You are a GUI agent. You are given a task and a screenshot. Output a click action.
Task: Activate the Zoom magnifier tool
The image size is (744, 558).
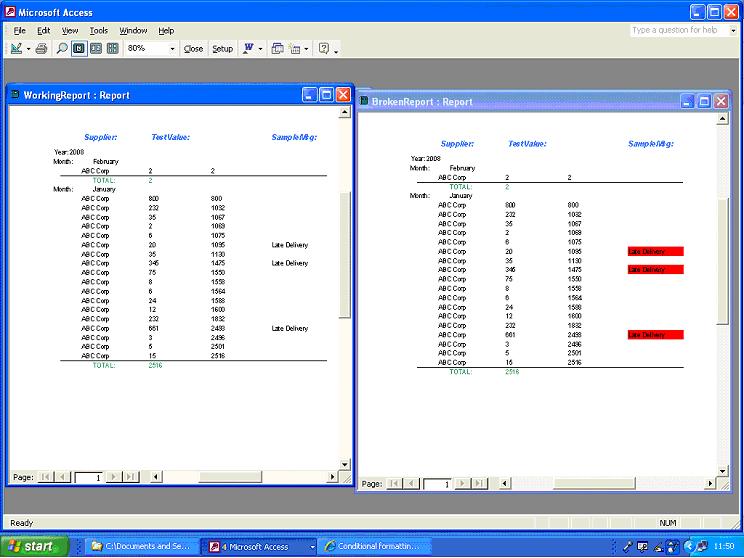[x=62, y=48]
